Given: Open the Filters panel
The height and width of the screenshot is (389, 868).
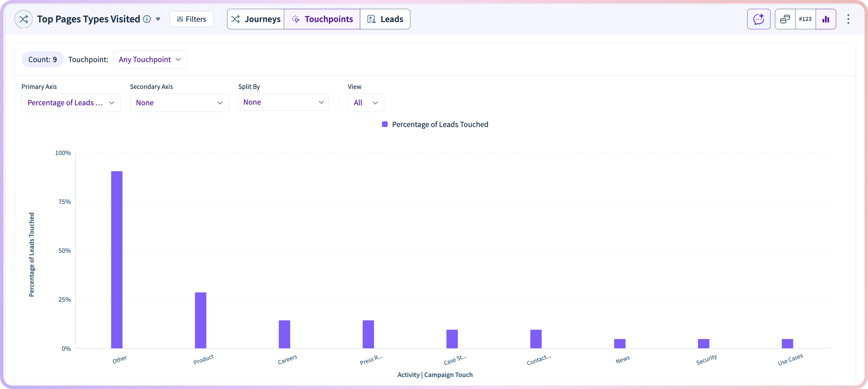Looking at the screenshot, I should coord(191,19).
